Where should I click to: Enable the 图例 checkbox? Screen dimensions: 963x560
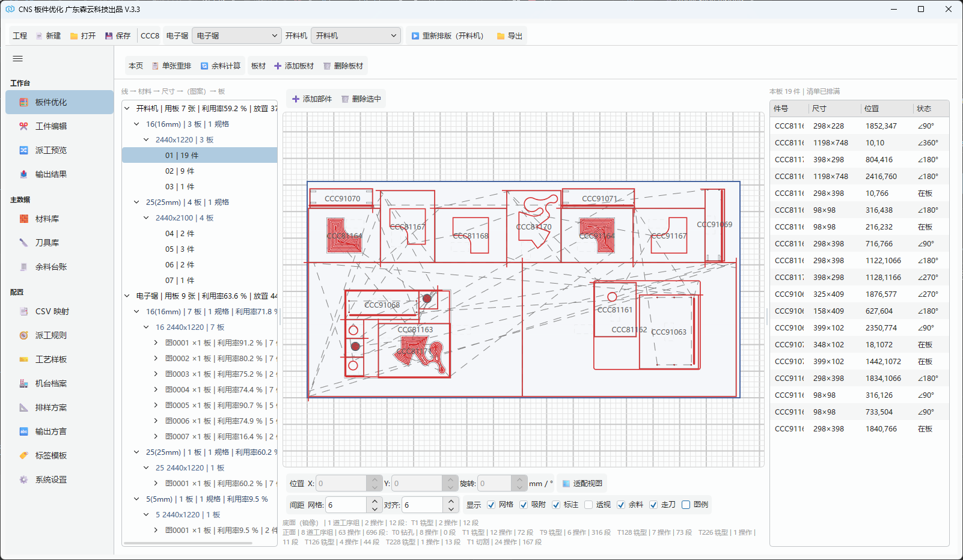click(686, 505)
